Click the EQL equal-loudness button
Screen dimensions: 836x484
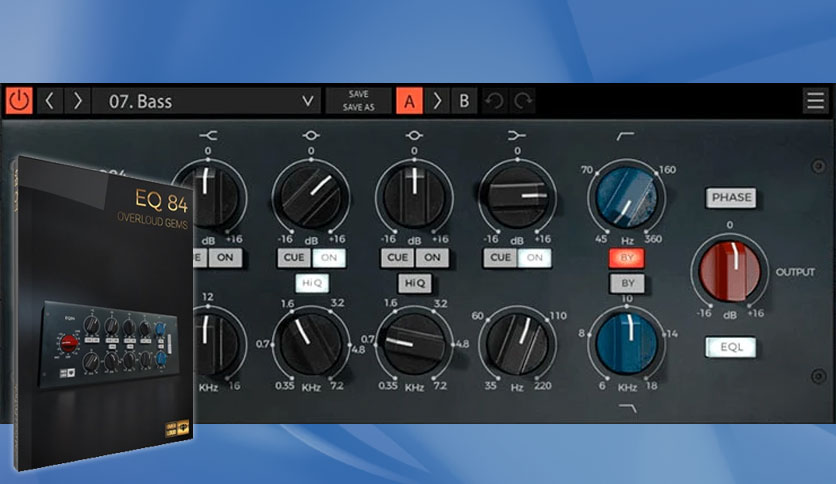731,347
